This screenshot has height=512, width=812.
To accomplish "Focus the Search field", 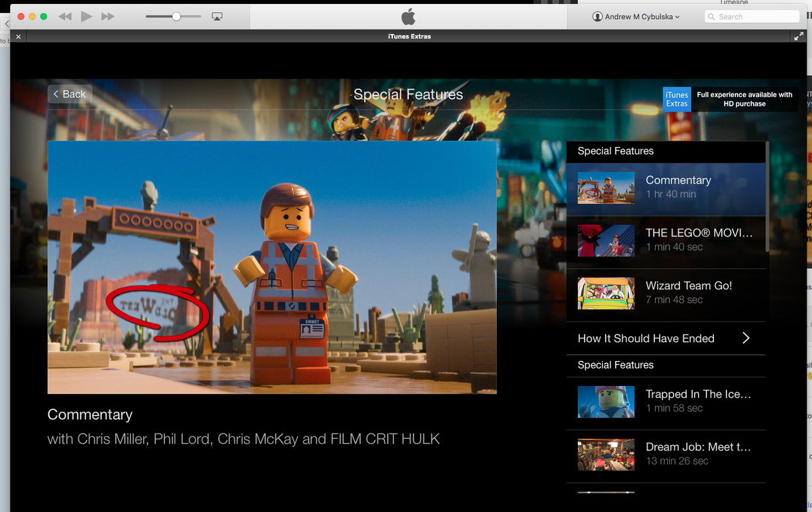I will (752, 16).
